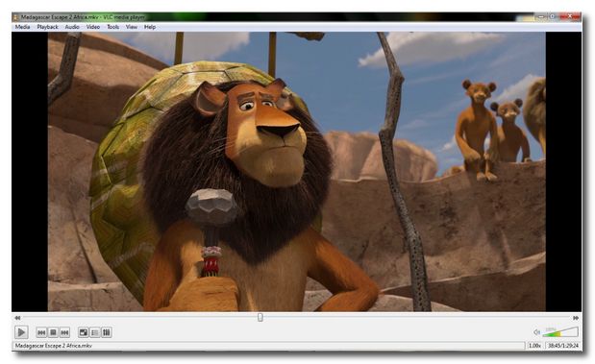Maximize the VLC window
This screenshot has height=364, width=595.
coord(553,16)
